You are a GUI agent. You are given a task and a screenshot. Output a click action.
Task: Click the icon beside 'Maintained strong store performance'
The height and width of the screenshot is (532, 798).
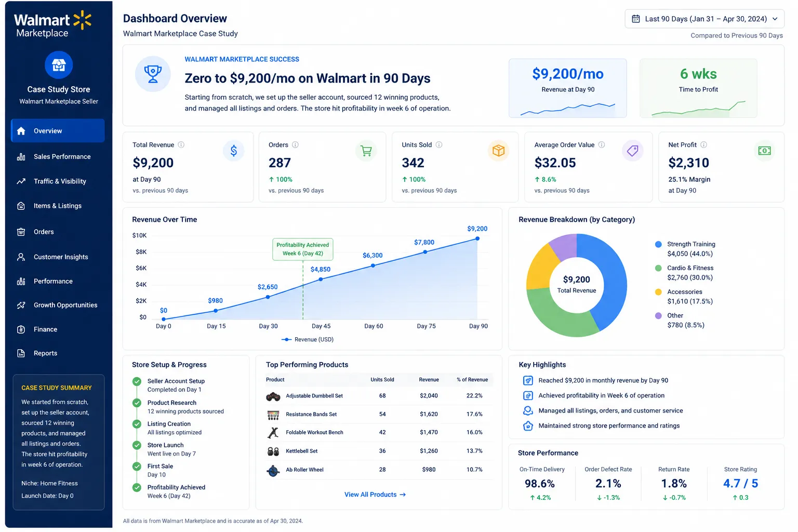[528, 426]
